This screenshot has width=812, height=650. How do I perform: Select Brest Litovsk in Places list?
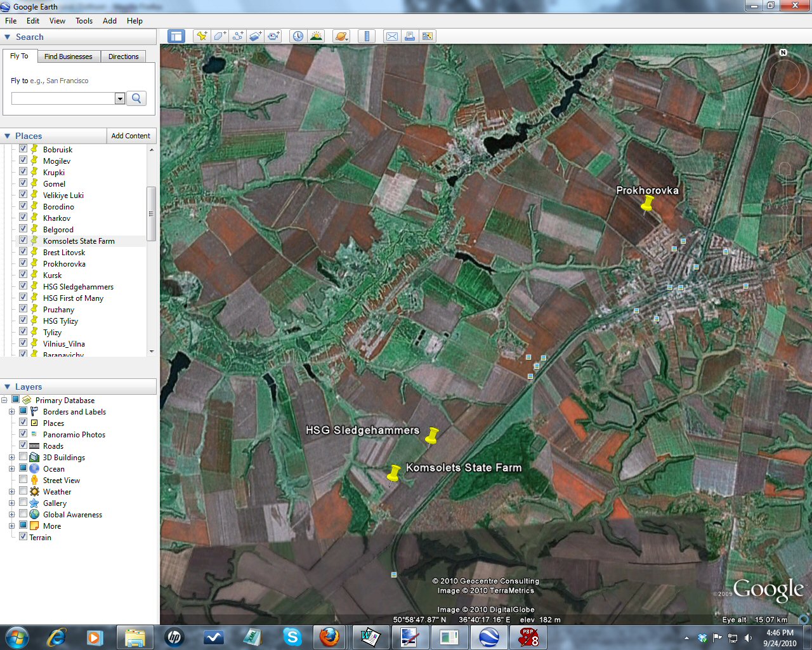64,252
